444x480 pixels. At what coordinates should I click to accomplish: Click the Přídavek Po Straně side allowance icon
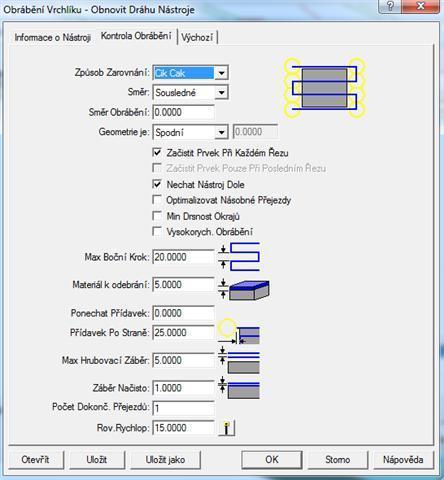239,332
